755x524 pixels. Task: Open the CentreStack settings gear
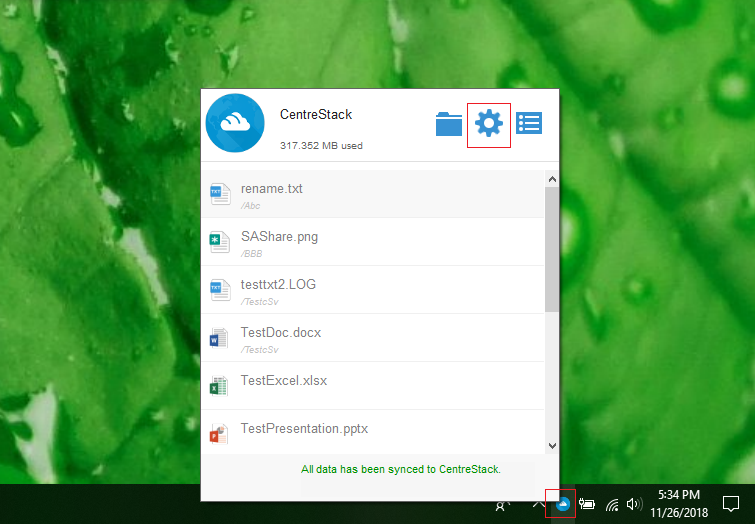pyautogui.click(x=489, y=123)
